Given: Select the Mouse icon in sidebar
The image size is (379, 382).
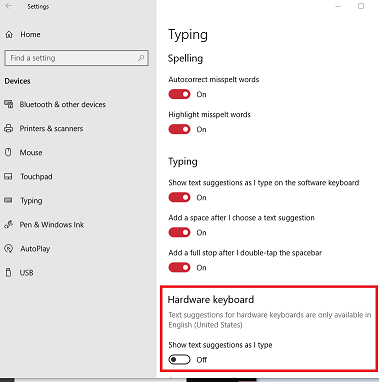Looking at the screenshot, I should coord(8,152).
